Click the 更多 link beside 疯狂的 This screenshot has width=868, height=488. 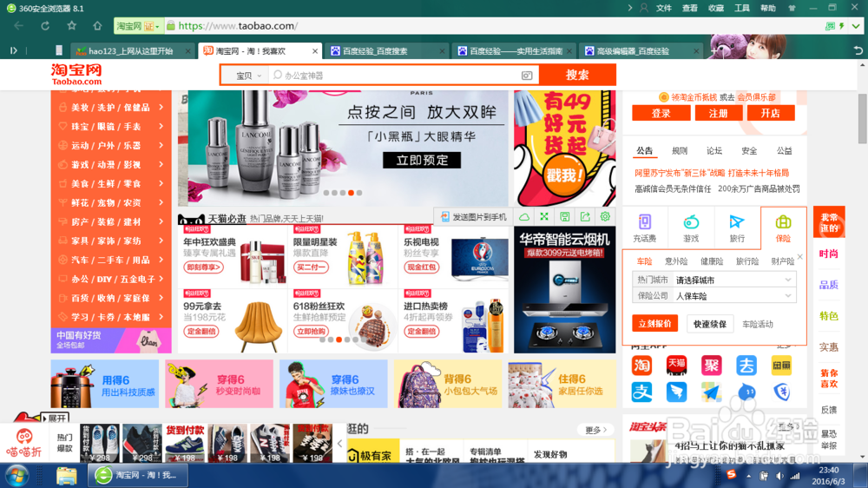pos(595,430)
